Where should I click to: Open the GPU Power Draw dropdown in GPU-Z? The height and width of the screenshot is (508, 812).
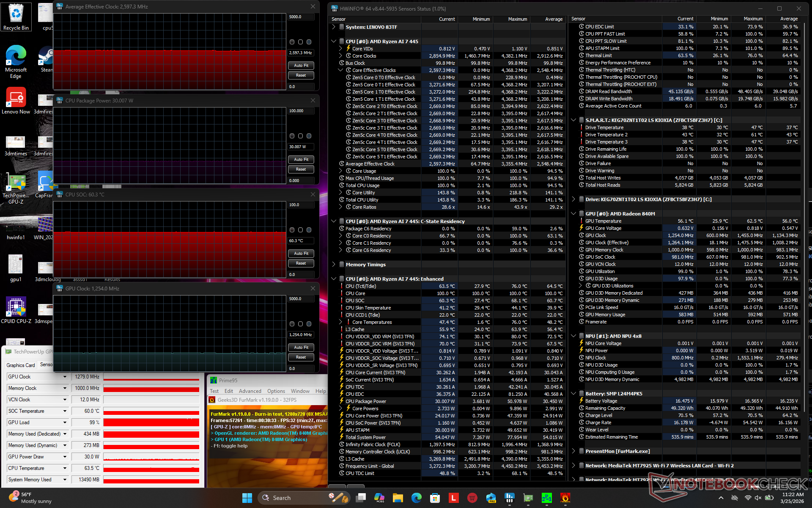click(x=65, y=457)
